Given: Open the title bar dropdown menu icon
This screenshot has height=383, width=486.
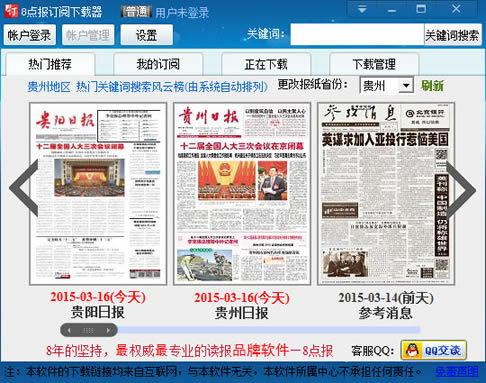Looking at the screenshot, I should pyautogui.click(x=362, y=10).
